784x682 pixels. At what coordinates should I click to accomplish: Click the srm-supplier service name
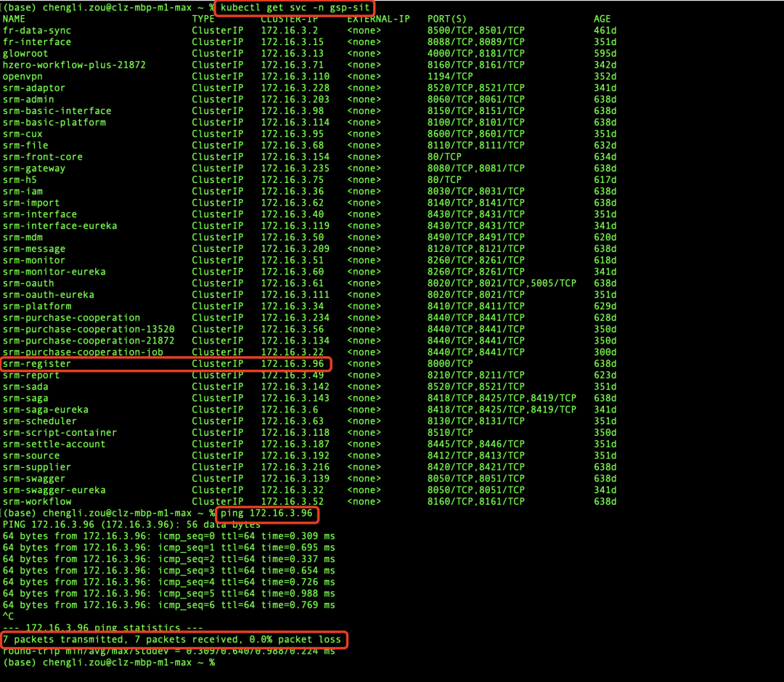tap(37, 468)
